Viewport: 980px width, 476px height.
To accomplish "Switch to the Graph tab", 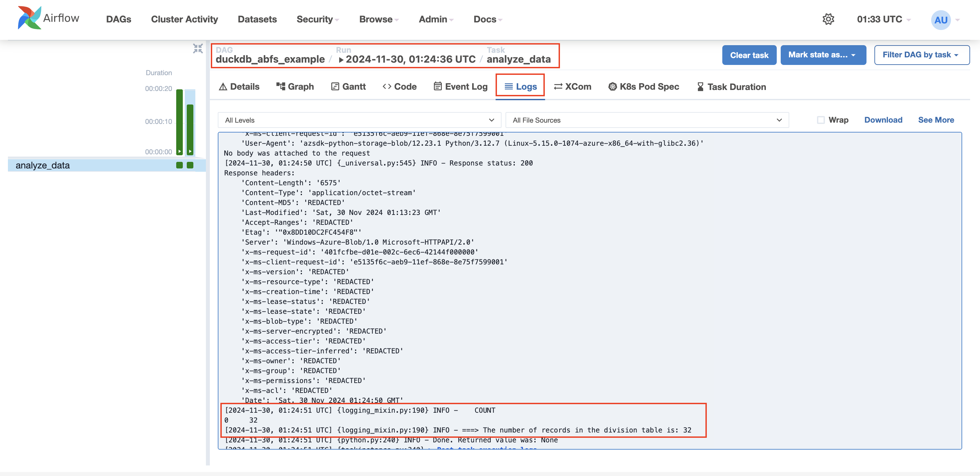I will [x=295, y=87].
